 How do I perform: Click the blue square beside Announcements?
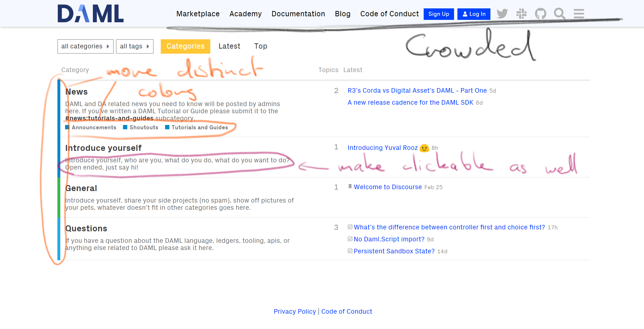pos(67,127)
